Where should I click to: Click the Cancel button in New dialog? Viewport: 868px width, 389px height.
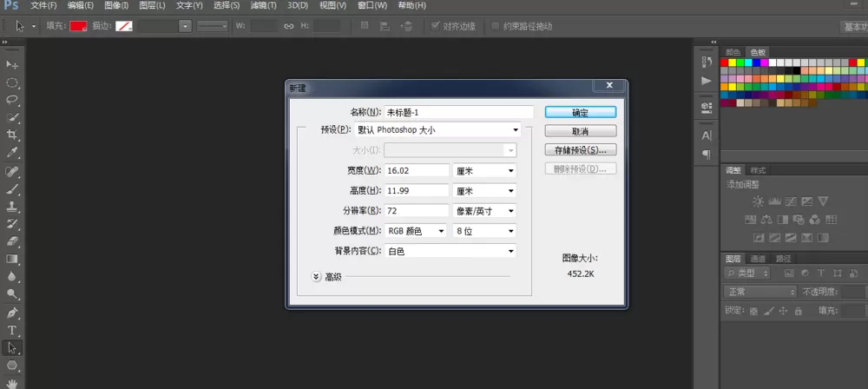580,131
